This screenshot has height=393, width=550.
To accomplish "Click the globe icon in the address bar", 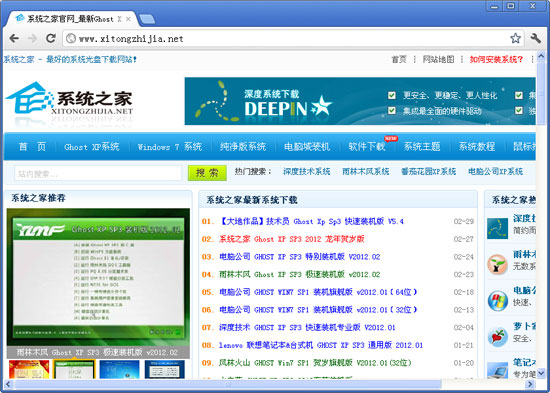I will click(x=71, y=38).
